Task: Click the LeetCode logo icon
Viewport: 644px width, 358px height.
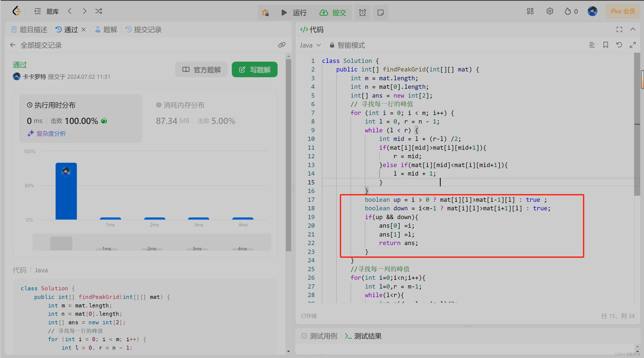Action: coord(17,11)
